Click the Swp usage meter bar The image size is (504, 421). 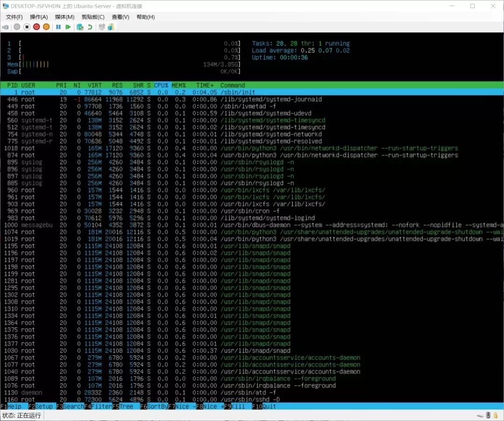point(124,71)
